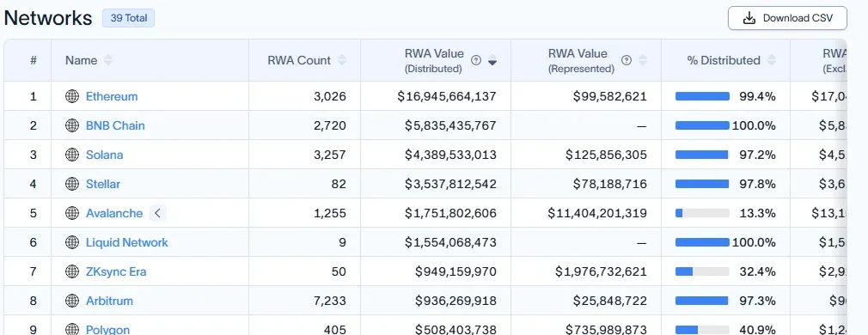Click the Ethereum 99.4% distribution bar

(702, 96)
